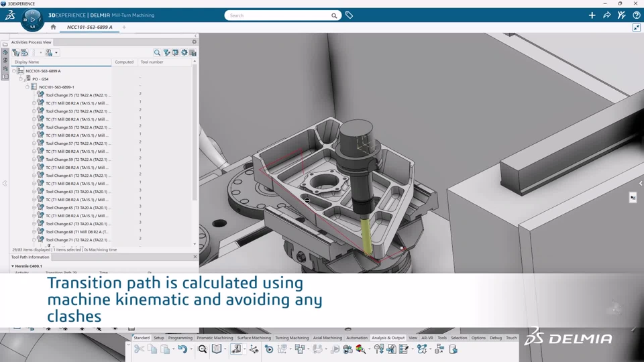Click the blue gear icon in process view toolbar
The width and height of the screenshot is (644, 362).
coord(184,52)
